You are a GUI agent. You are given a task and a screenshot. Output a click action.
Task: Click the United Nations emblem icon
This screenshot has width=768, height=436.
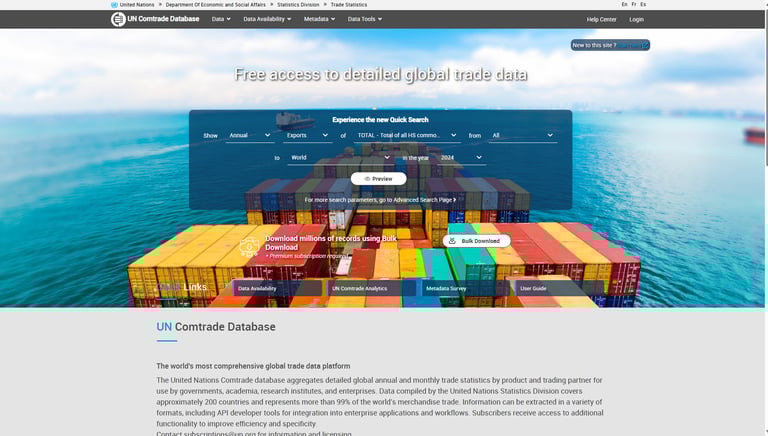pos(114,4)
